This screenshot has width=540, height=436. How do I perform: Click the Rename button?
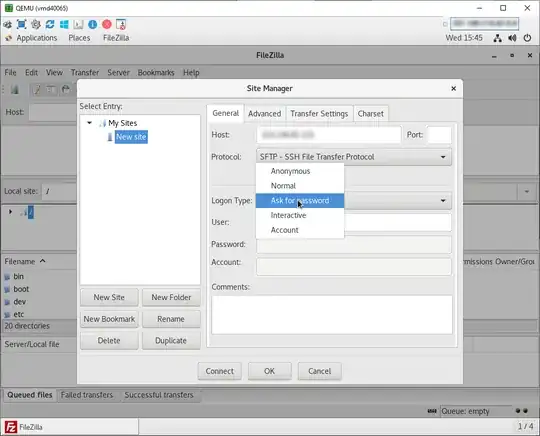[171, 319]
